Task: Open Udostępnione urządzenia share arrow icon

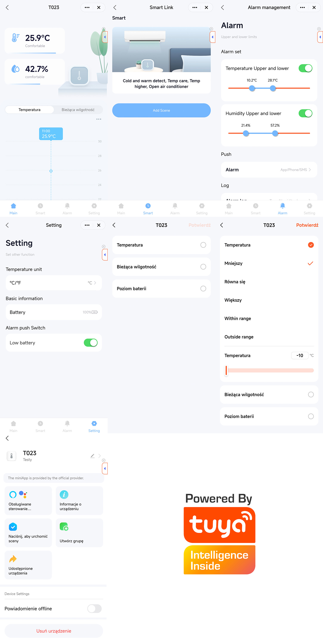Action: tap(13, 558)
